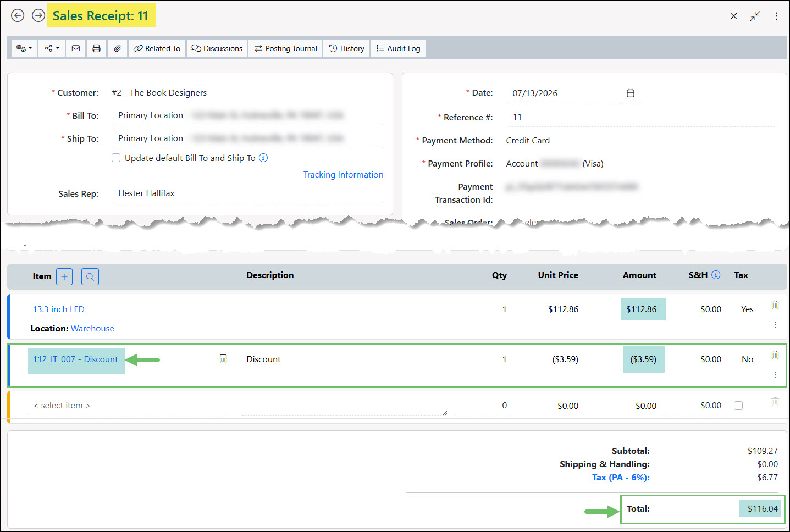Open more options for 13.3 inch LED line
Viewport: 790px width, 532px height.
[775, 325]
